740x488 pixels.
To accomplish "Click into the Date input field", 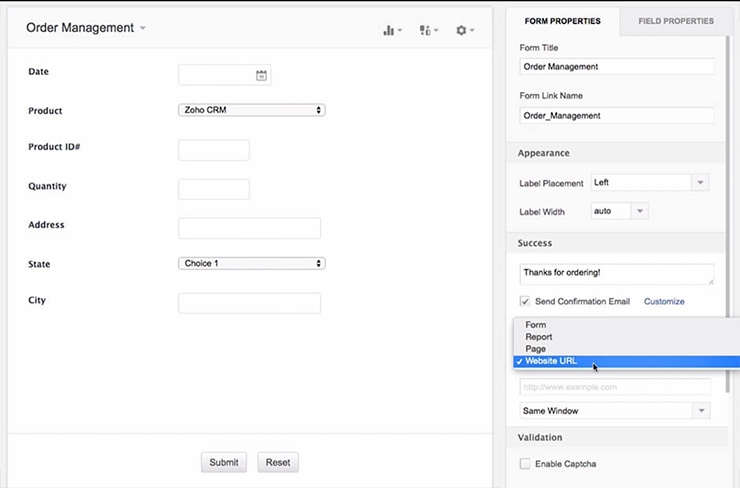I will 225,75.
